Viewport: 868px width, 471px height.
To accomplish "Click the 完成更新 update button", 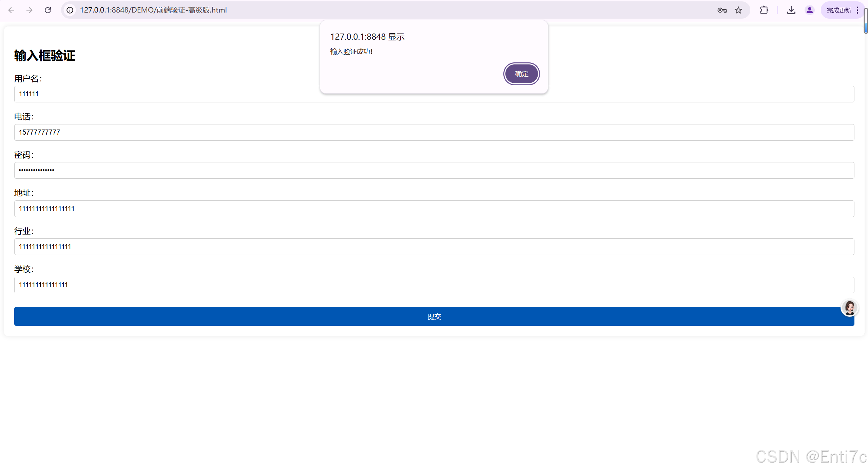I will (x=838, y=10).
